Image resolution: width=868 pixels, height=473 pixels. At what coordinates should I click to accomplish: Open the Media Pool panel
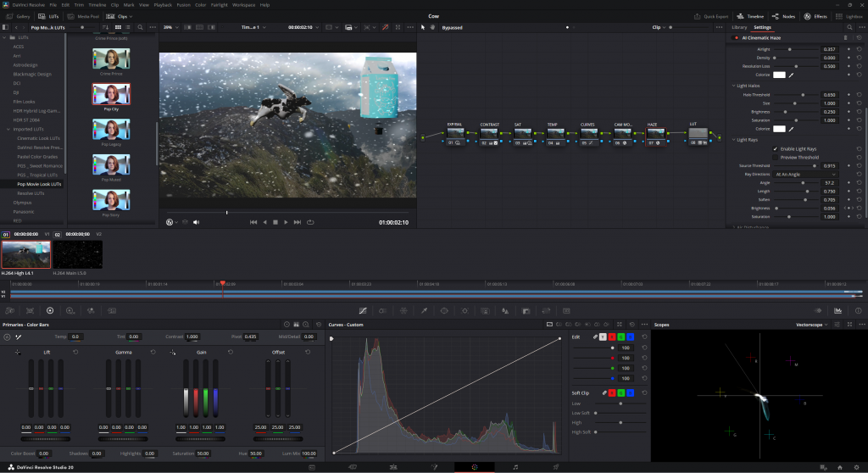(x=83, y=17)
